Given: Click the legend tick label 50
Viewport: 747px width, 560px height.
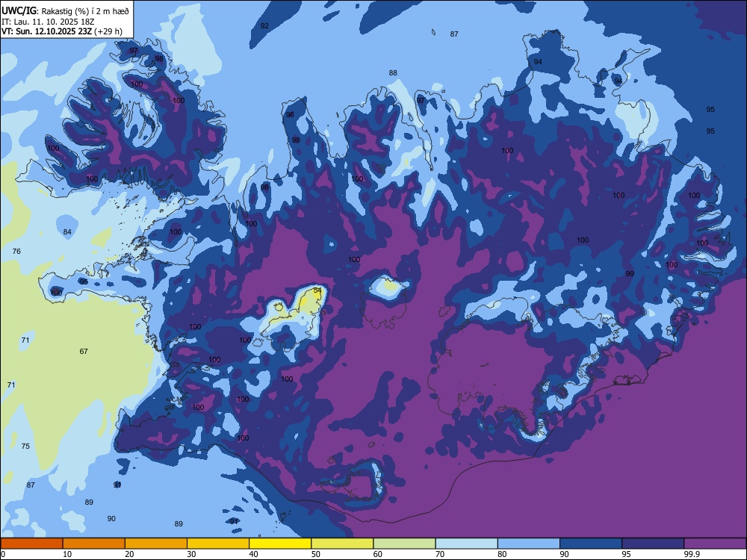Looking at the screenshot, I should tap(315, 554).
